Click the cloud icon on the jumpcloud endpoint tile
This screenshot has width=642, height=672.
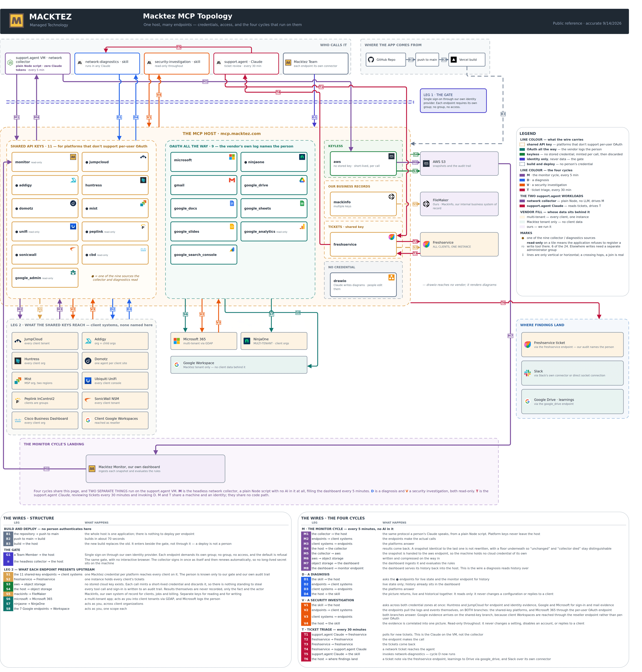click(143, 157)
